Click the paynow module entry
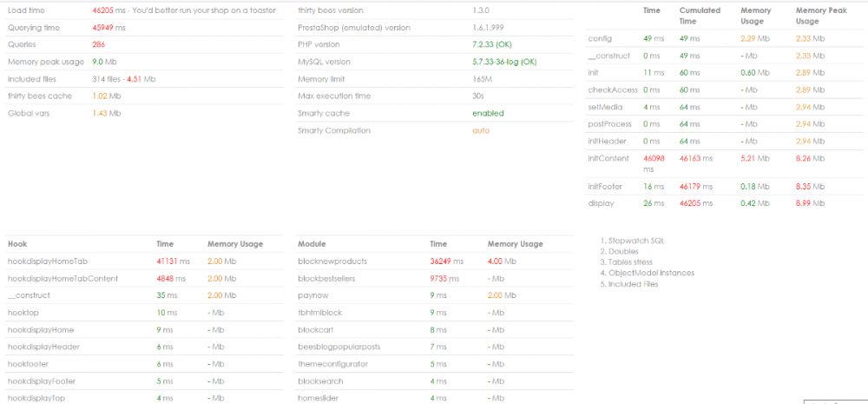The width and height of the screenshot is (868, 404). 313,295
